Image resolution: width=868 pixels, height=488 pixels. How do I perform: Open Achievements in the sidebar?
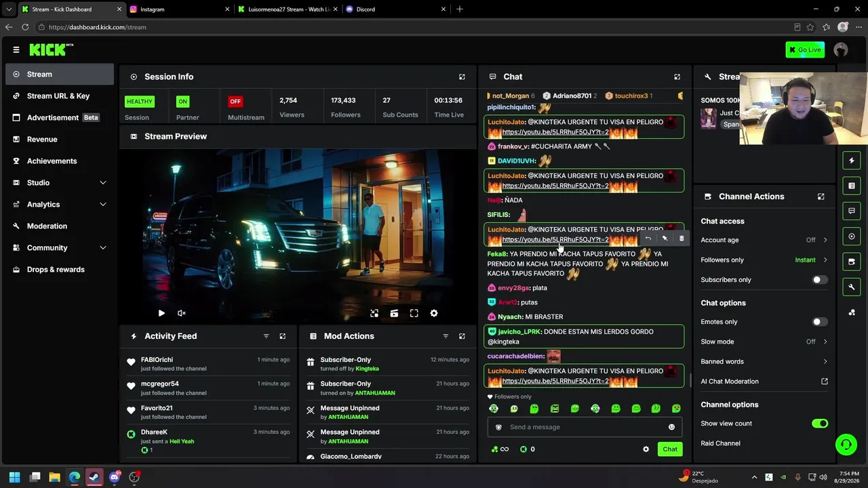(60, 161)
